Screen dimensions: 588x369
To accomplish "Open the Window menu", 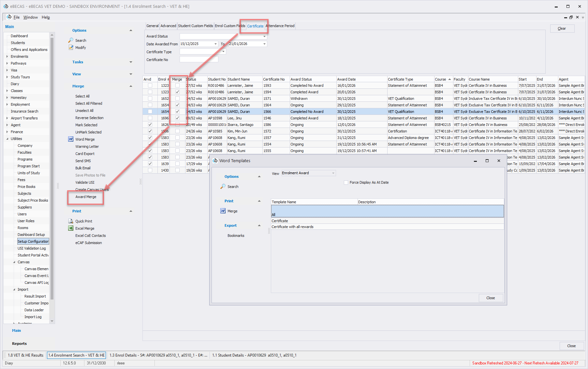I will [30, 17].
